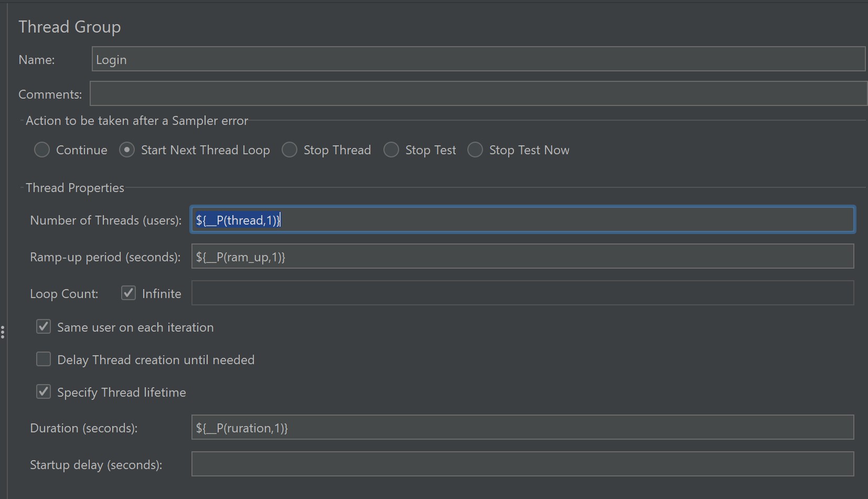Click the Thread Properties section label
The width and height of the screenshot is (868, 499).
point(75,188)
